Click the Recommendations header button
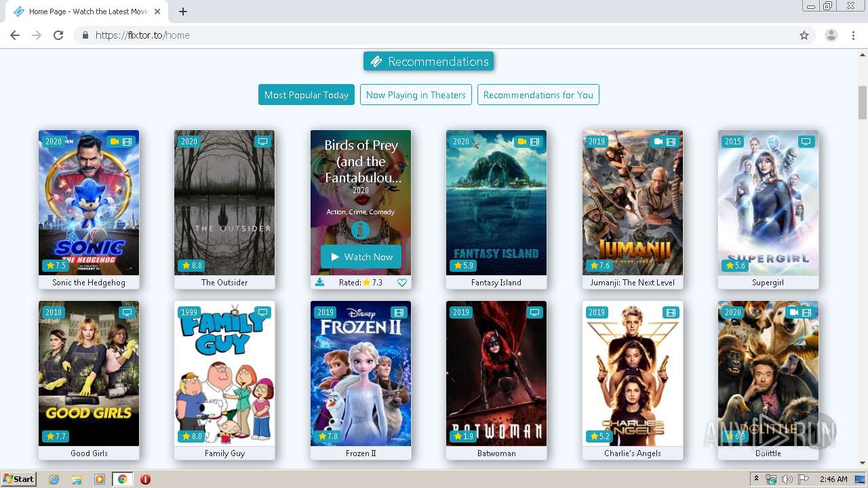The height and width of the screenshot is (488, 868). 429,62
